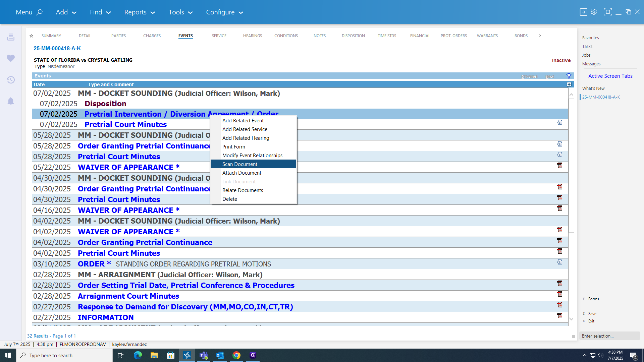Open Favorites in right panel
The width and height of the screenshot is (644, 362).
coord(590,38)
